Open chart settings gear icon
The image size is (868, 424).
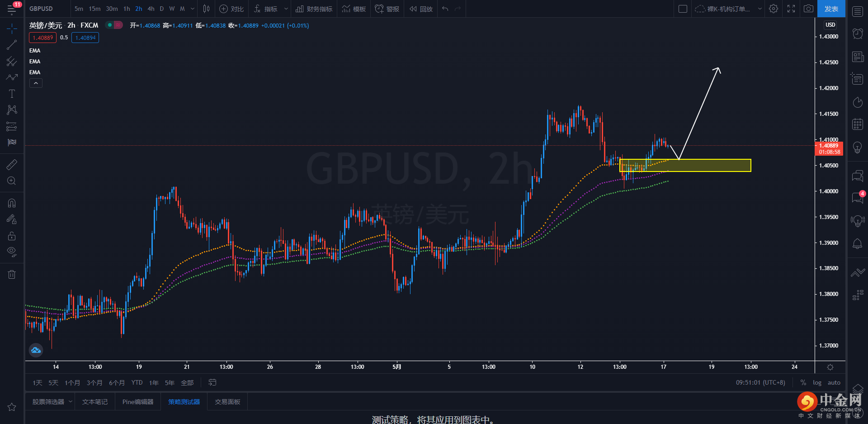(774, 9)
